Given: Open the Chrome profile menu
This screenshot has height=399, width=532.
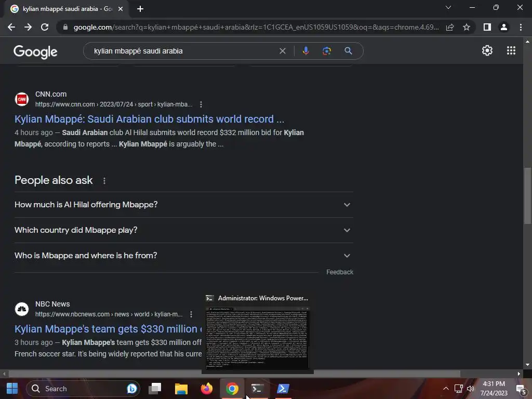Looking at the screenshot, I should (504, 27).
